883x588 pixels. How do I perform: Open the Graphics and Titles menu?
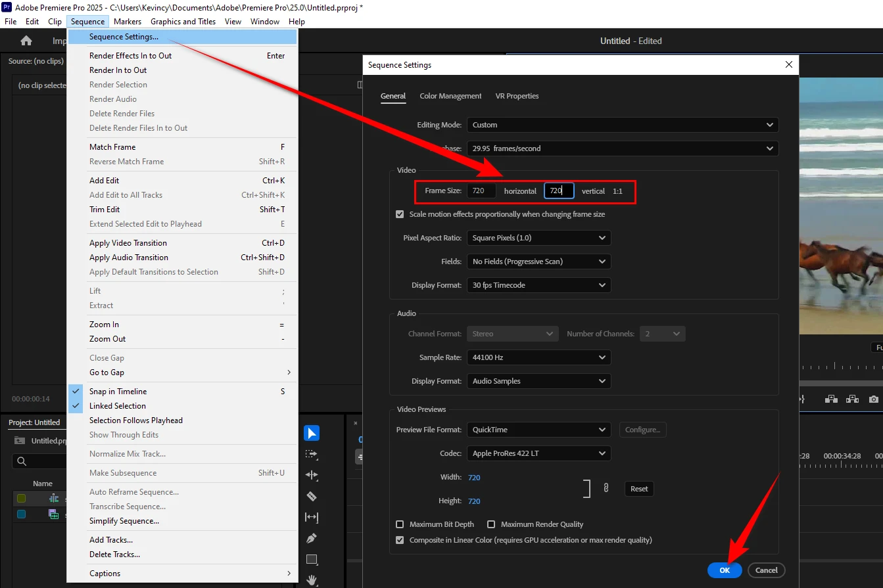click(183, 22)
